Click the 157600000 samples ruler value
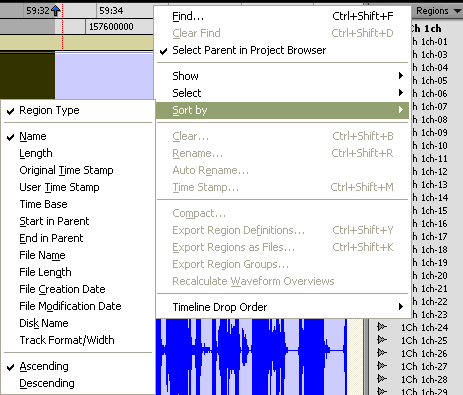The image size is (463, 395). click(111, 27)
